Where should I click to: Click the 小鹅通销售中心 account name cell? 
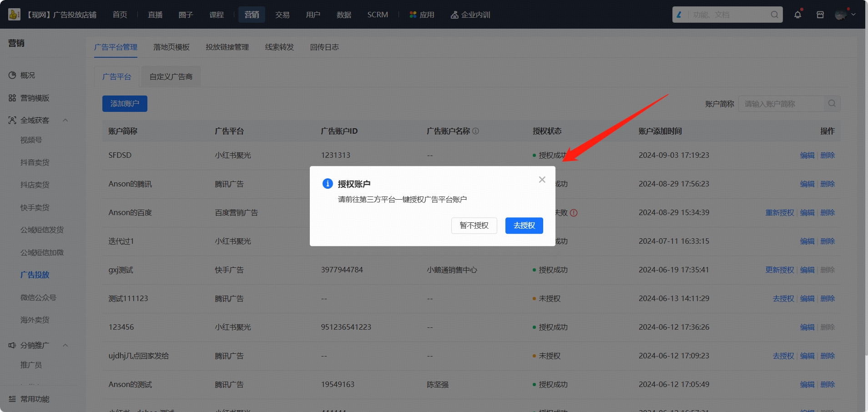452,270
